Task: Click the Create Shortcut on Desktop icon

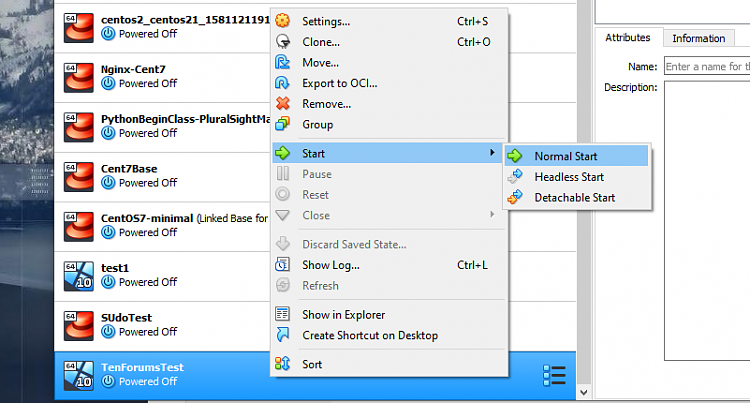Action: [x=283, y=335]
